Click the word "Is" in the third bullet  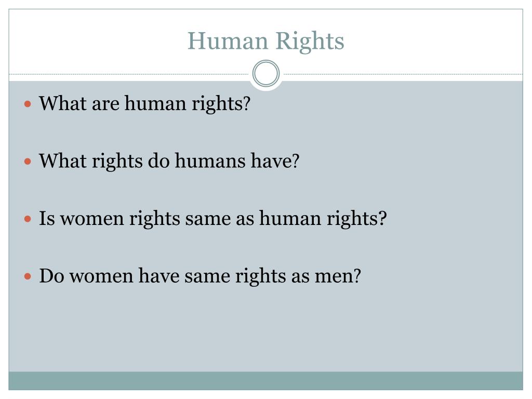click(x=47, y=218)
